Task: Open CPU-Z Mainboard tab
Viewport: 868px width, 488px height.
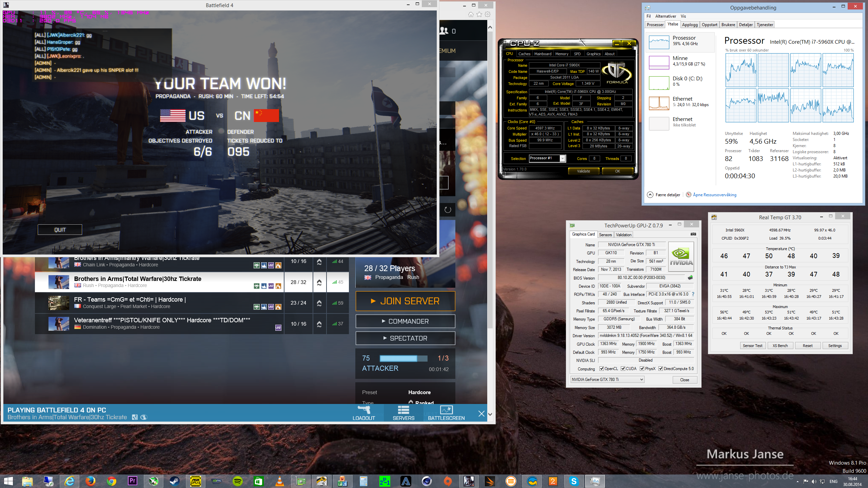Action: tap(542, 54)
